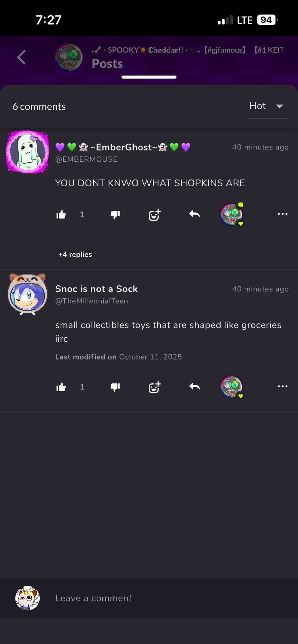The image size is (298, 644).
Task: Visit @TheMillennialTeen username link
Action: [92, 301]
